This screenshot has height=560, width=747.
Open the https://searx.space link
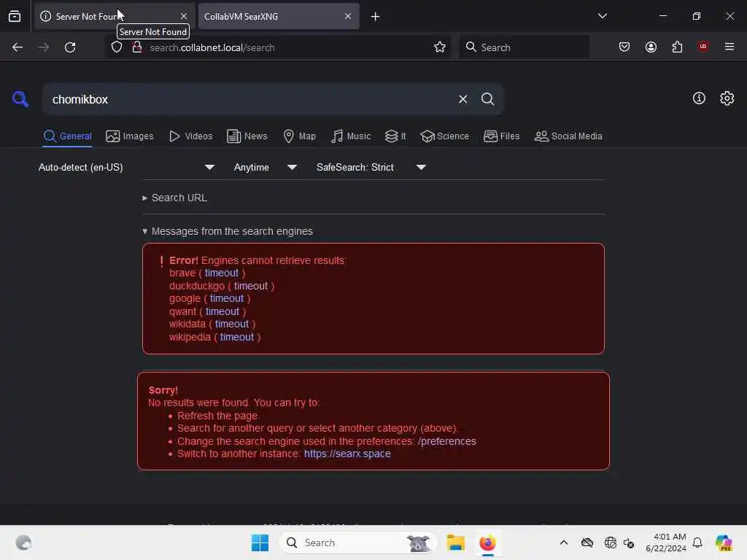[x=347, y=454]
